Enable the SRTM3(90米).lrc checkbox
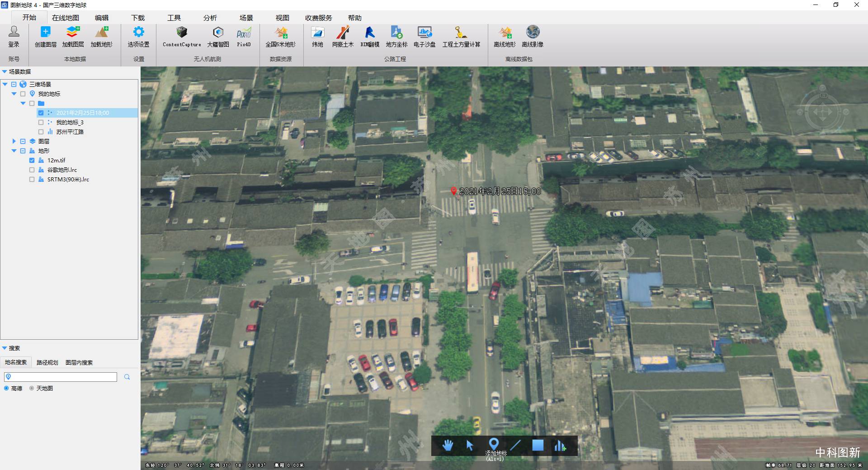This screenshot has height=470, width=868. [32, 180]
